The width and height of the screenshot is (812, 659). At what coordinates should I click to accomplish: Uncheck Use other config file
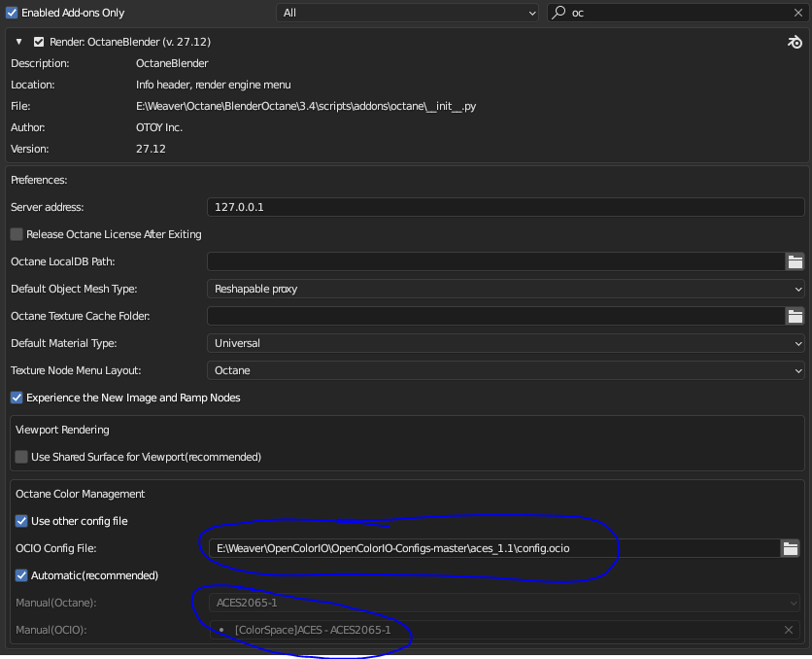[x=21, y=521]
